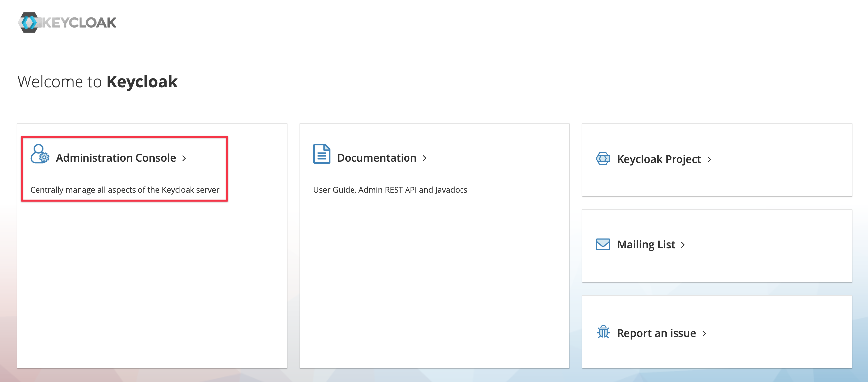Screen dimensions: 868x382
Task: Click the Mailing List envelope icon
Action: (x=603, y=244)
